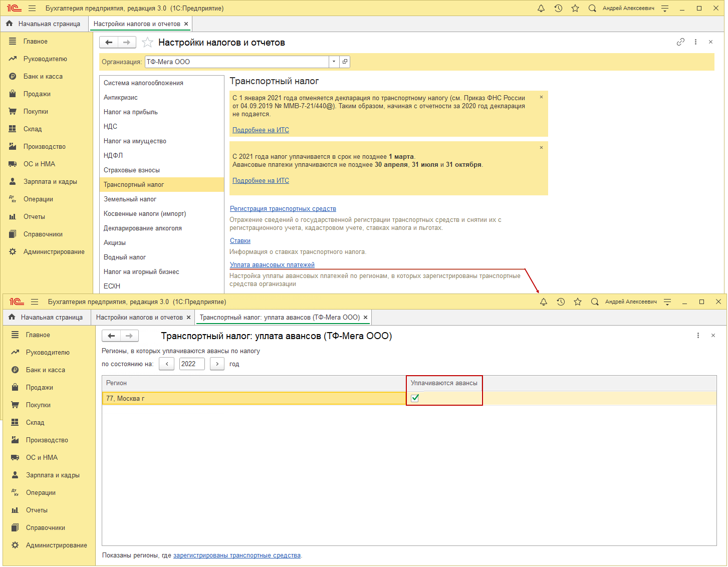Open Отчеты section in bottom window sidebar
The width and height of the screenshot is (728, 567).
pos(37,510)
